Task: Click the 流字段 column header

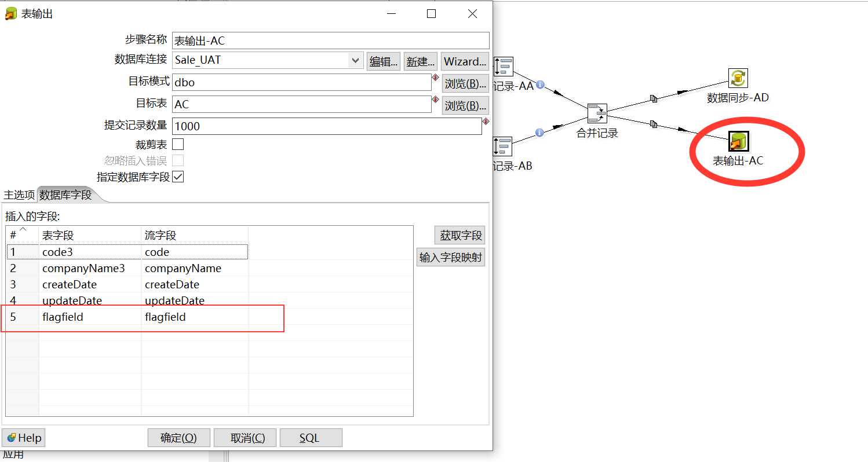Action: 195,234
